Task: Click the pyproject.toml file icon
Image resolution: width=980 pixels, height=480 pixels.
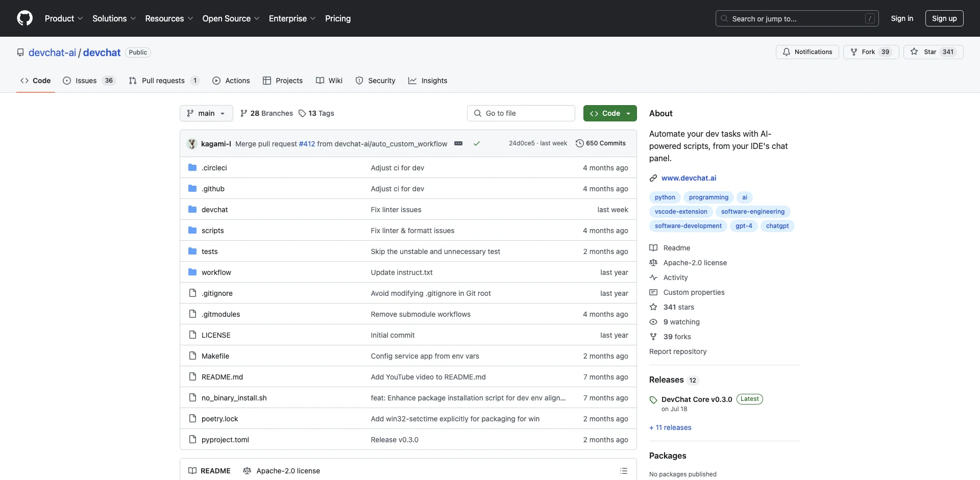Action: click(192, 440)
